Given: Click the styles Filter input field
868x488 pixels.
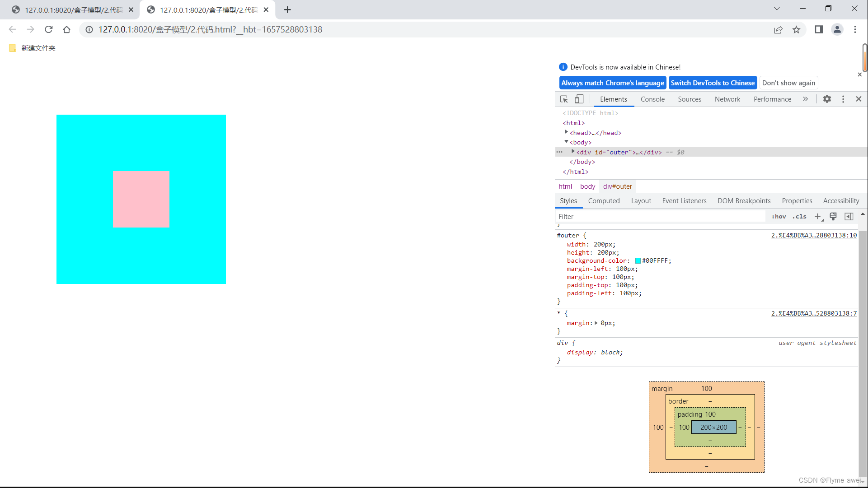Looking at the screenshot, I should point(660,217).
